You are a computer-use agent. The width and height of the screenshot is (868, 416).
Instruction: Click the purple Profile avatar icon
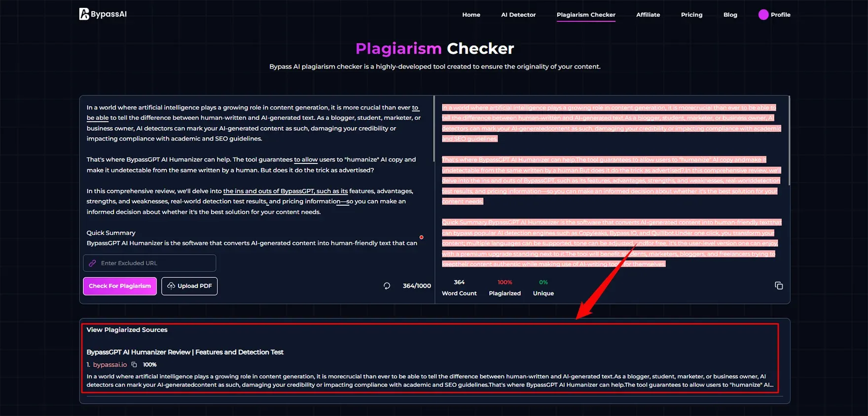pyautogui.click(x=763, y=15)
